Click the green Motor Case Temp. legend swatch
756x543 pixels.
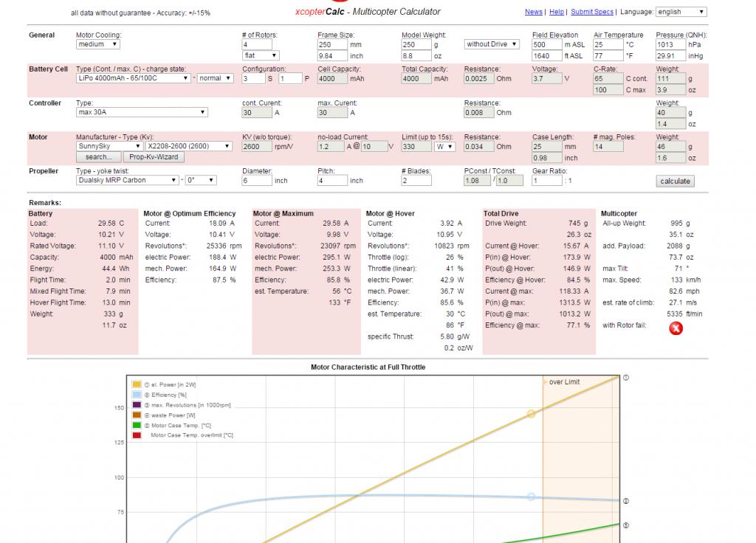point(137,425)
